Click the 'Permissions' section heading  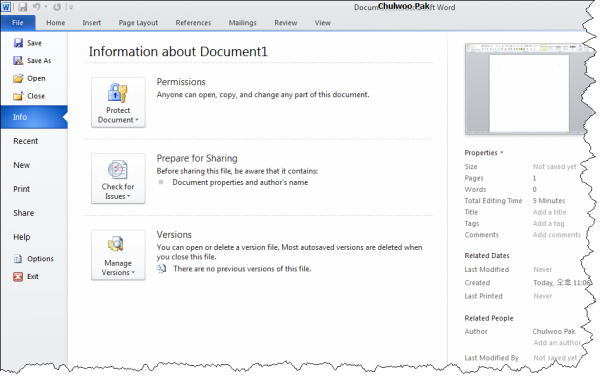(x=181, y=82)
